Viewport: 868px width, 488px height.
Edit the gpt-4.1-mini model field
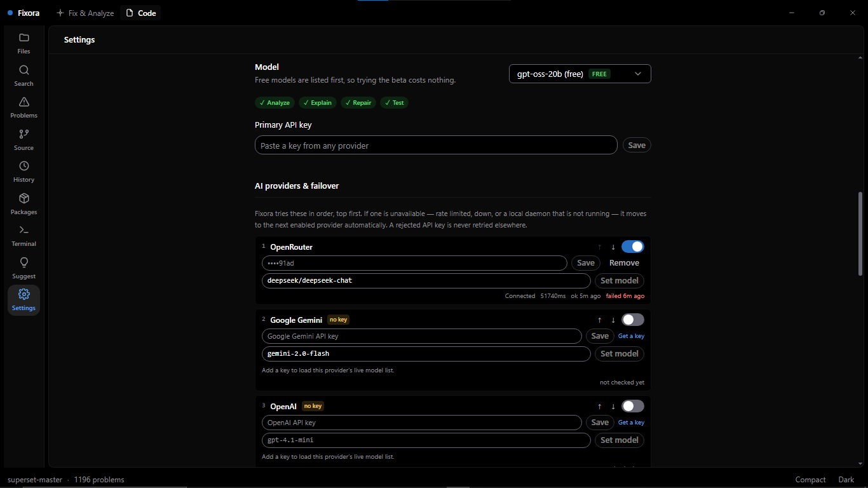[x=426, y=440]
